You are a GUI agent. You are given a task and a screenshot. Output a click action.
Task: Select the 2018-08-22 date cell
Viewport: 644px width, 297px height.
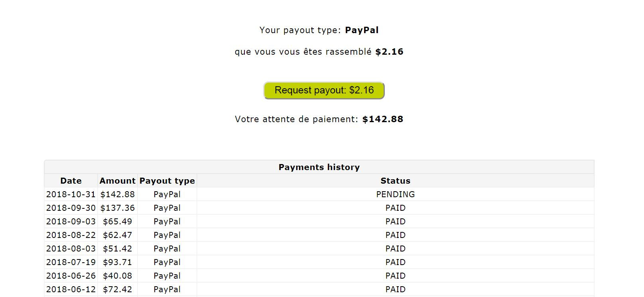click(x=71, y=235)
